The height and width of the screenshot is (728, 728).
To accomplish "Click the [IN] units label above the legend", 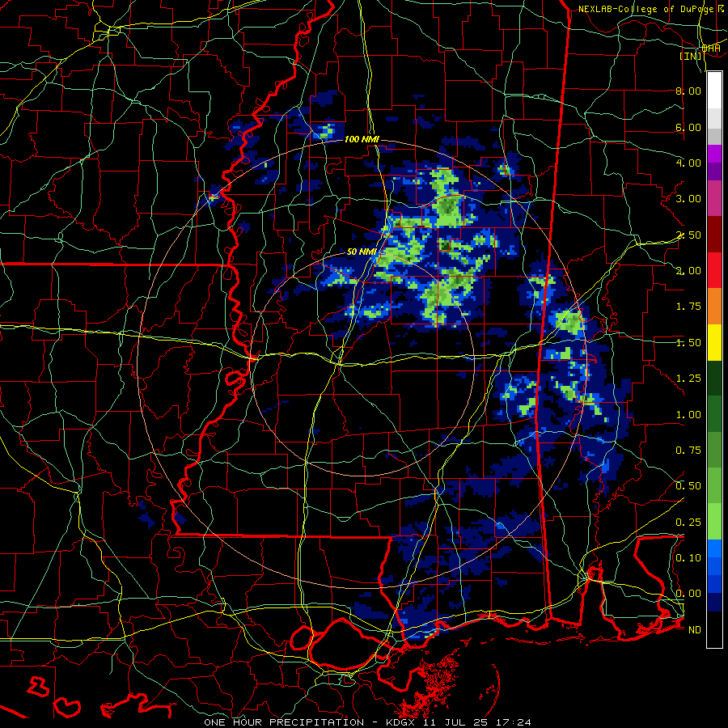I will point(692,56).
